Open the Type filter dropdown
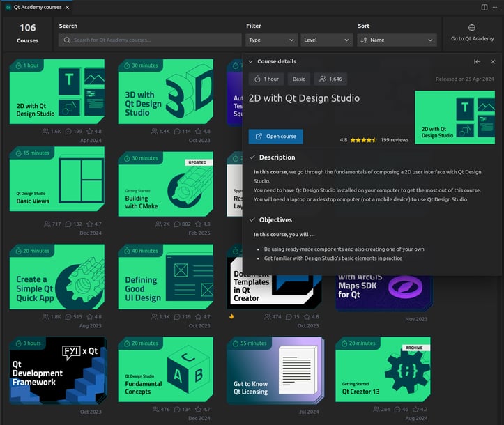 click(x=271, y=40)
